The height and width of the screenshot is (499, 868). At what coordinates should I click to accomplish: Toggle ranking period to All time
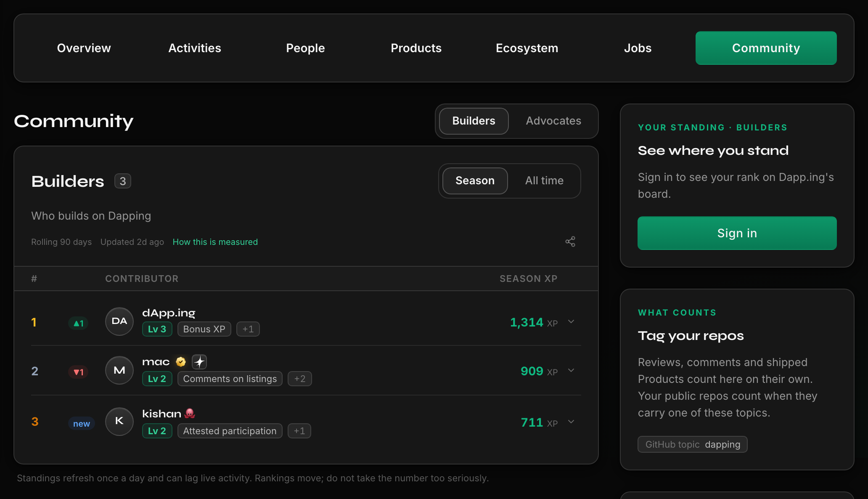point(544,181)
